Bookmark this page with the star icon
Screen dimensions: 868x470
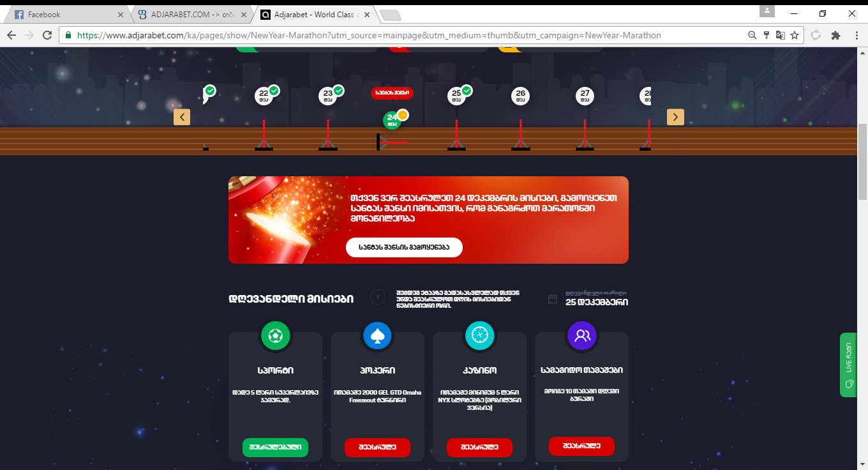pos(795,35)
